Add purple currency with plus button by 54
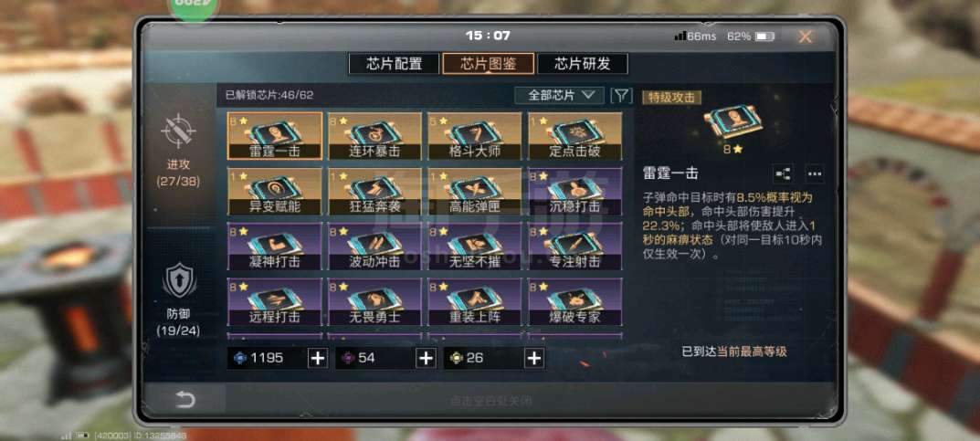The width and height of the screenshot is (980, 441). (426, 358)
